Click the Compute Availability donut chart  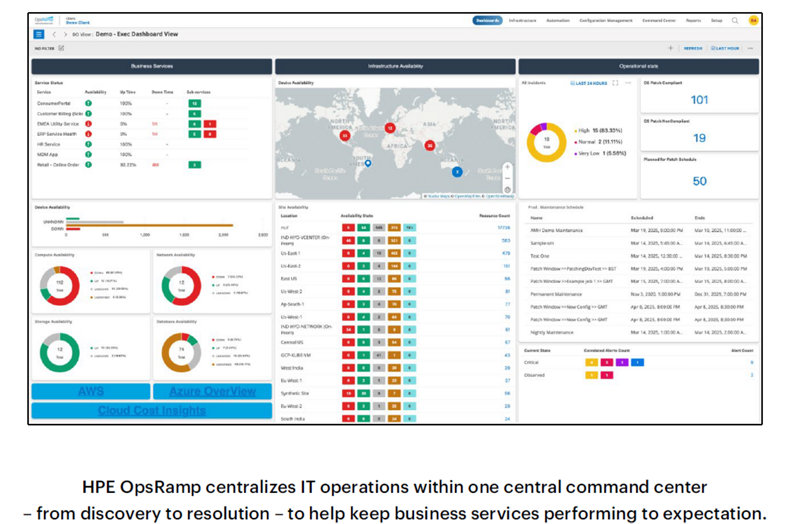click(60, 286)
